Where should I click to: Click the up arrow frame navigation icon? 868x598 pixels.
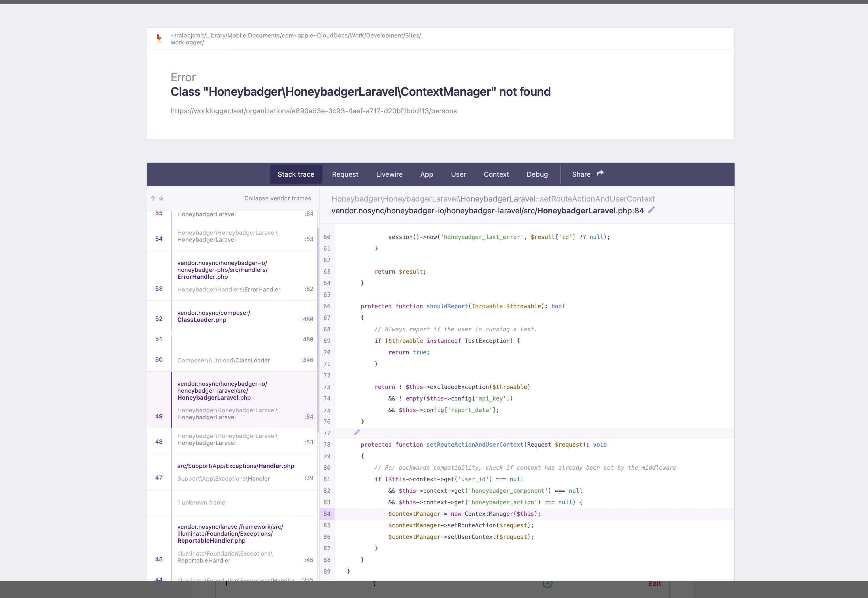pos(153,198)
